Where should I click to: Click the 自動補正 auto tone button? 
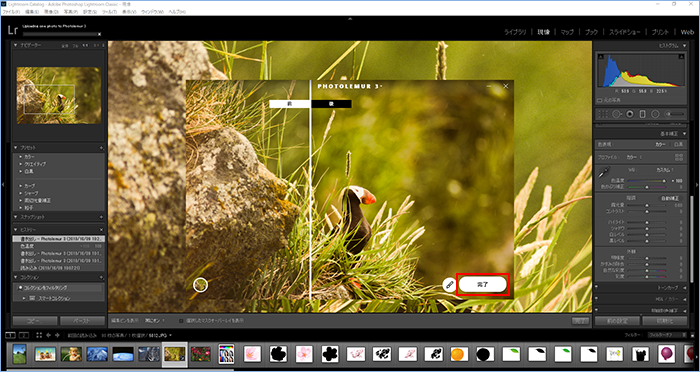670,197
